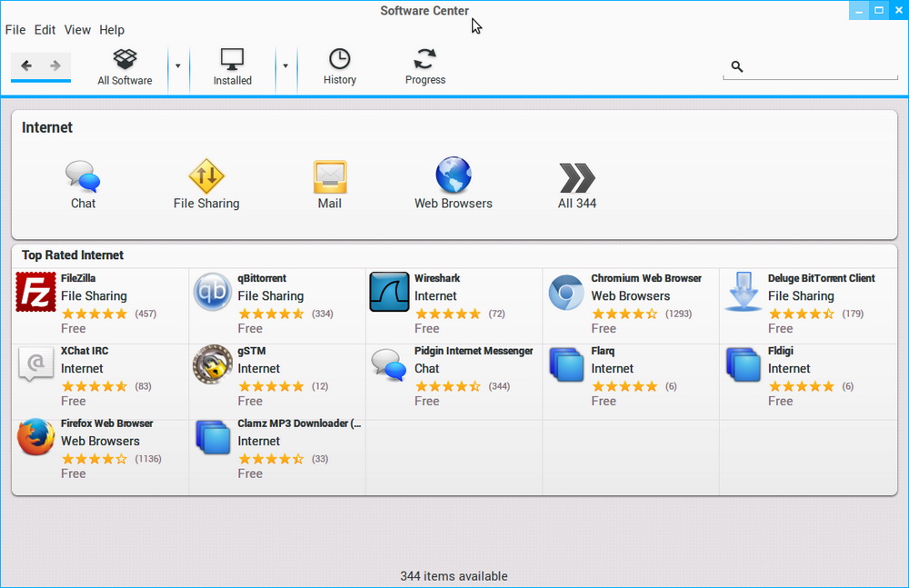Select the gSTM app icon
This screenshot has height=588, width=909.
point(213,364)
